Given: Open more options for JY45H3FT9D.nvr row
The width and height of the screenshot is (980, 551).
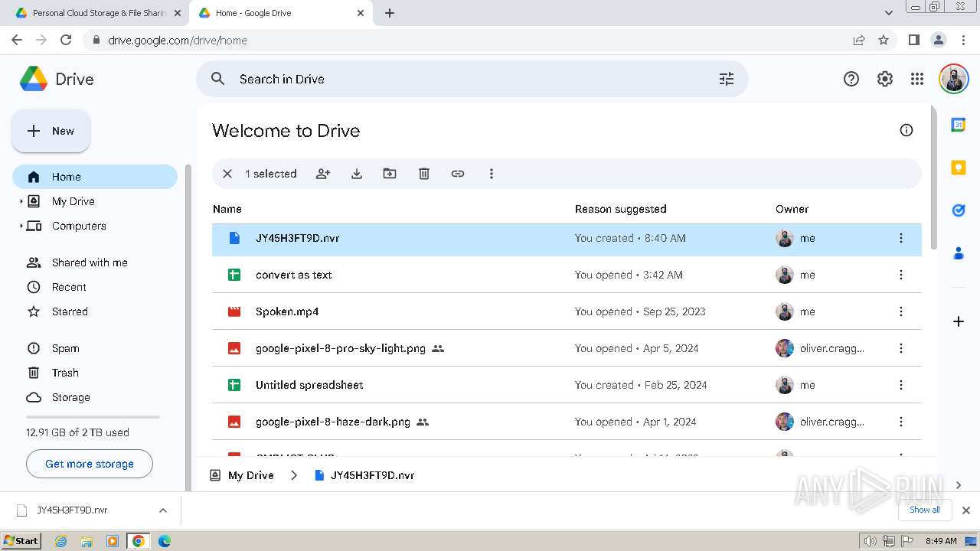Looking at the screenshot, I should pos(901,238).
